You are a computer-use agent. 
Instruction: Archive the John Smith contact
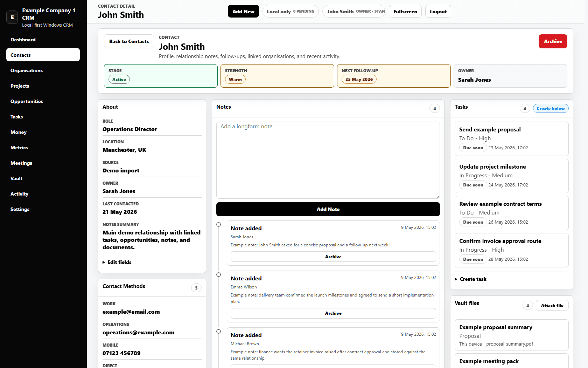pos(553,41)
